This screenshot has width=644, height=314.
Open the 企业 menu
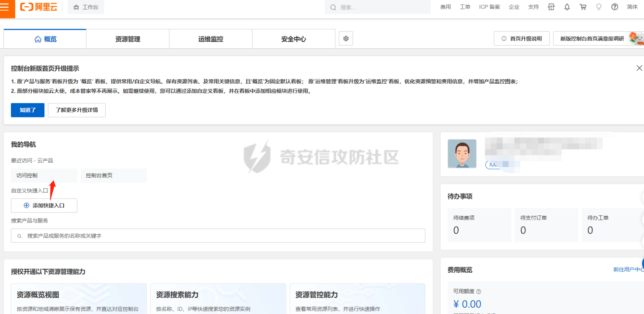pos(514,7)
